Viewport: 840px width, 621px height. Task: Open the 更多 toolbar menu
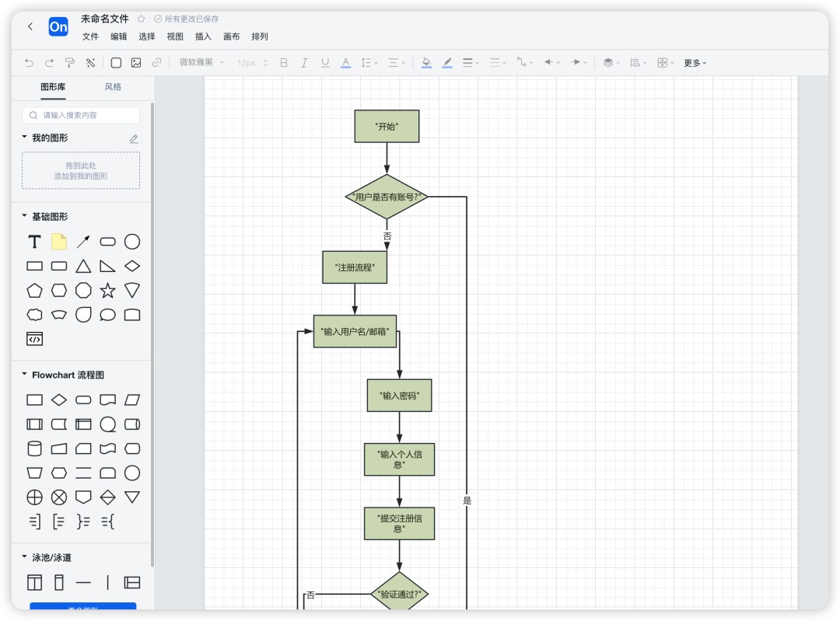tap(695, 63)
